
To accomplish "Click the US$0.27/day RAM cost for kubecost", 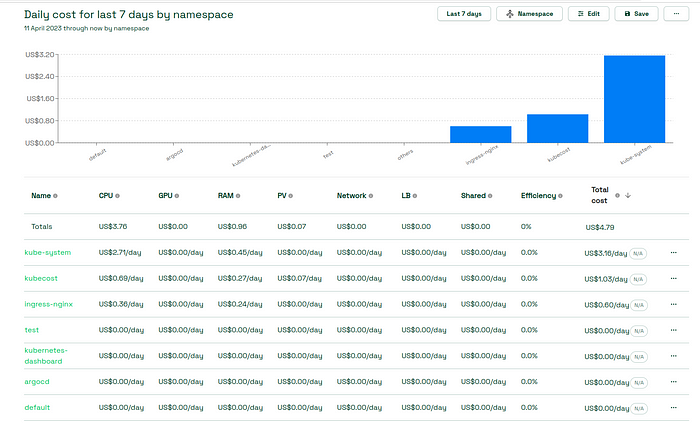I will click(x=240, y=278).
